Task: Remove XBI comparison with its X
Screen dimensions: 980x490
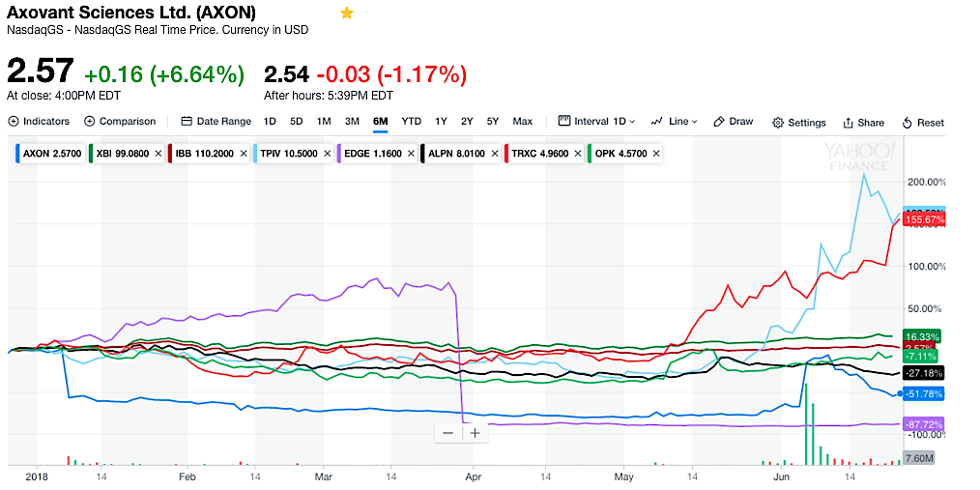Action: point(159,153)
